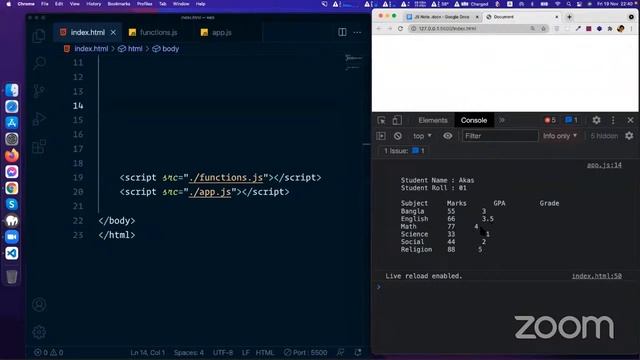Viewport: 640px width, 360px height.
Task: Open the top JavaScript context dropdown
Action: tap(422, 136)
